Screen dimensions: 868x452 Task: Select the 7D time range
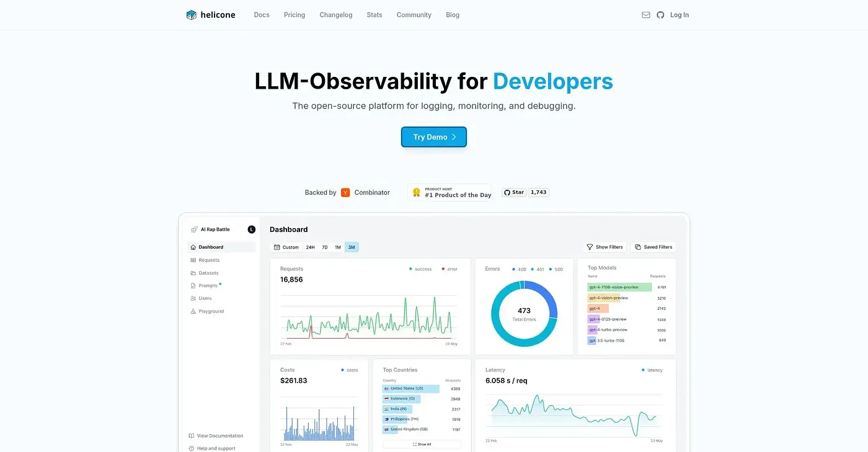tap(325, 247)
